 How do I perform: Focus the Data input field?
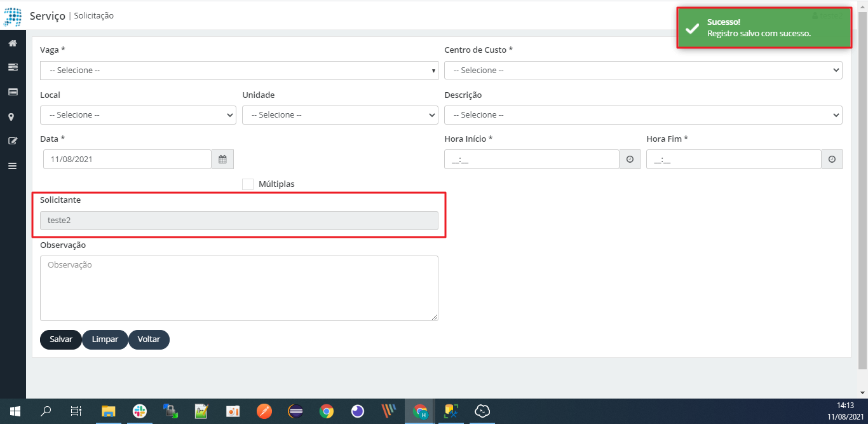click(127, 160)
